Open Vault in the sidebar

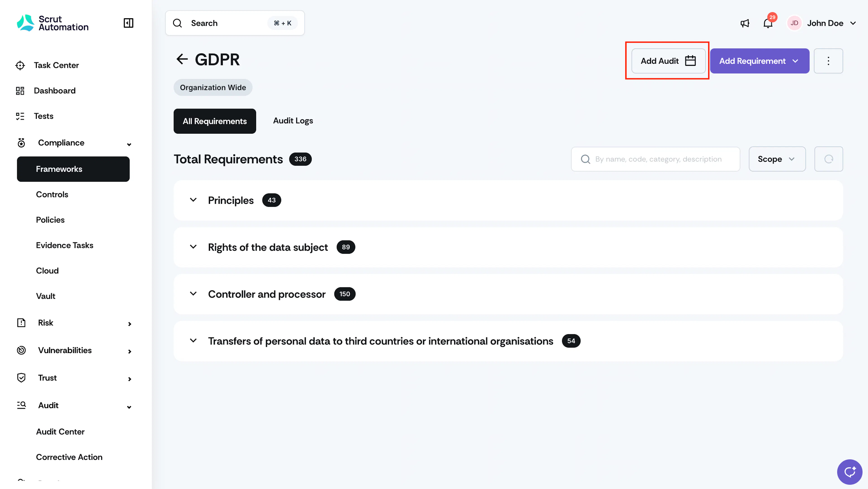[45, 296]
